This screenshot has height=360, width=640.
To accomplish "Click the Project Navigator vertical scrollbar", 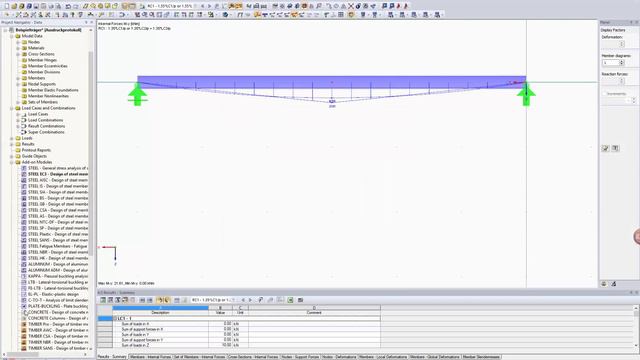I will [x=91, y=153].
